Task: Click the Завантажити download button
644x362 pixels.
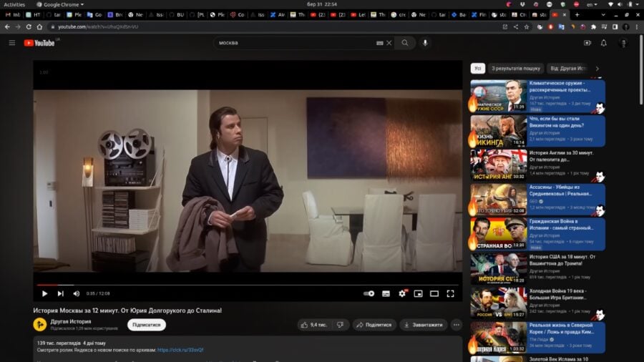Action: click(x=424, y=325)
